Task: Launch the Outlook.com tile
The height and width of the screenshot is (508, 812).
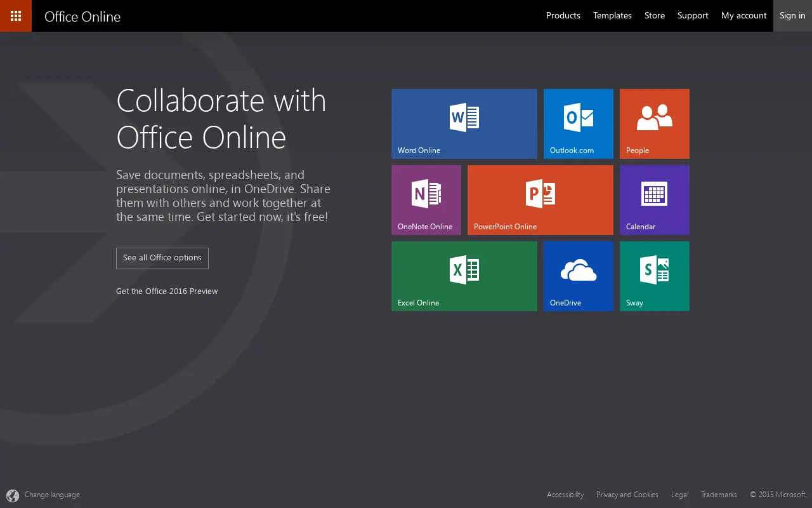Action: tap(579, 124)
